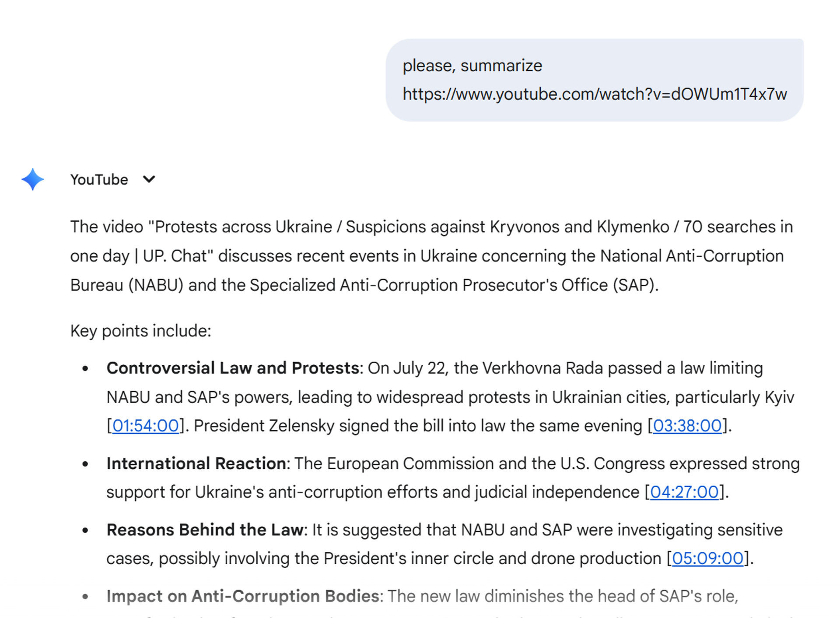
Task: Click "Impact on Anti-Corruption Bodies" heading
Action: [242, 596]
